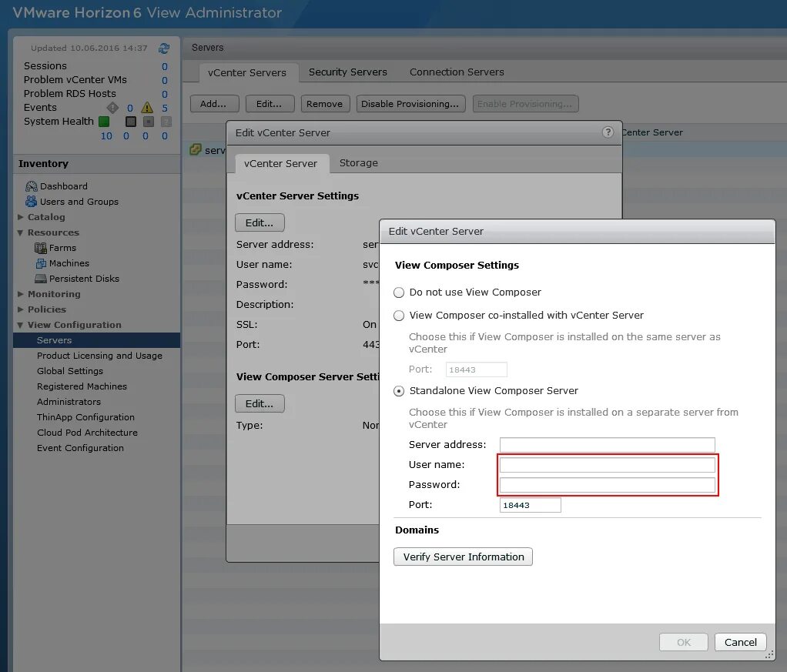Select Standalone View Composer Server option
Viewport: 787px width, 672px height.
[x=399, y=391]
